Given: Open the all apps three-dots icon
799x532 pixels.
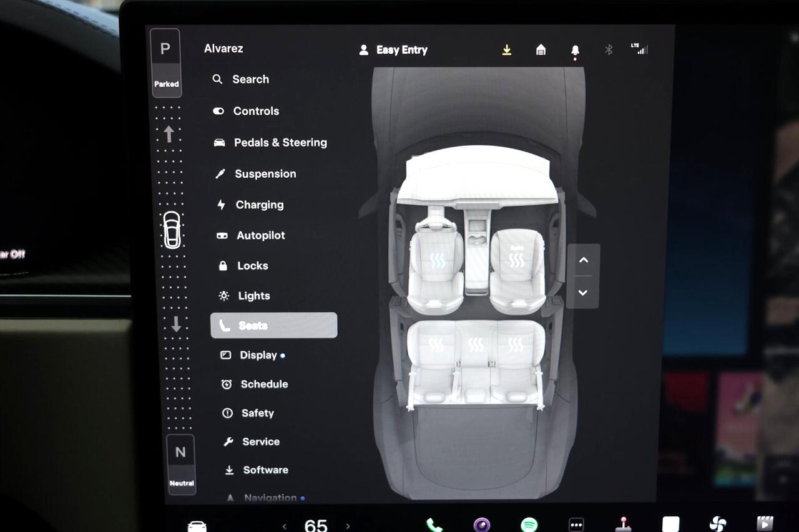Looking at the screenshot, I should (576, 525).
